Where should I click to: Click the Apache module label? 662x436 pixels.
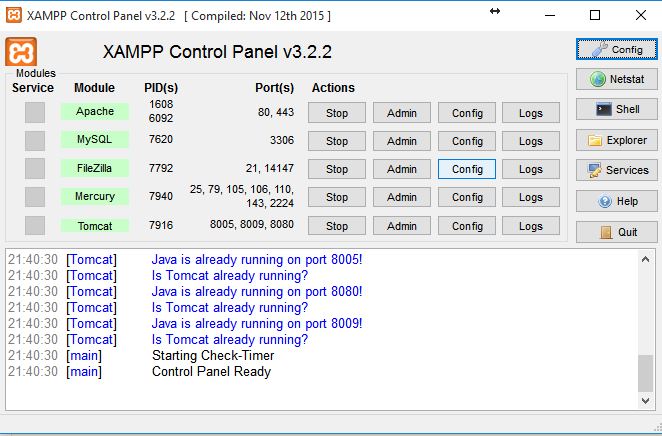click(95, 111)
